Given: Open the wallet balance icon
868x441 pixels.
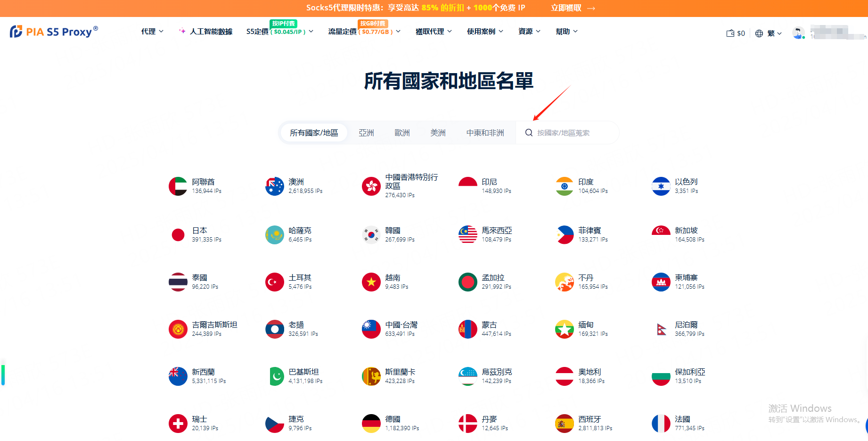Looking at the screenshot, I should pos(730,33).
